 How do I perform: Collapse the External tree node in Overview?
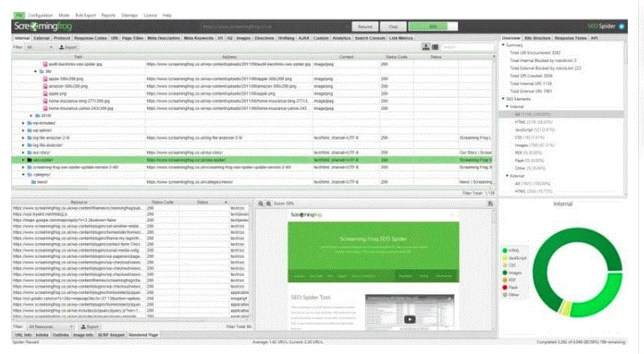(x=507, y=175)
